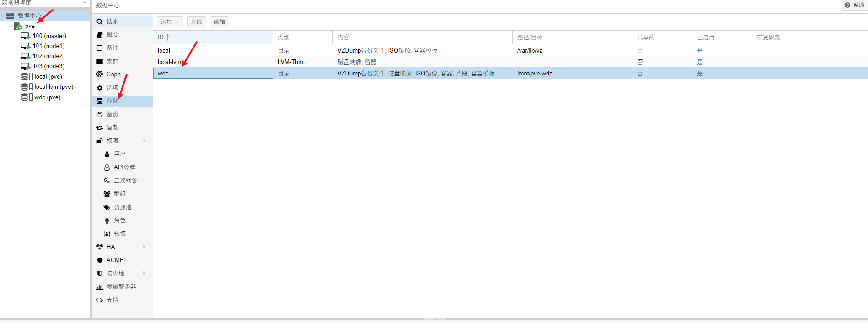Click the ACME certificate icon

(100, 260)
